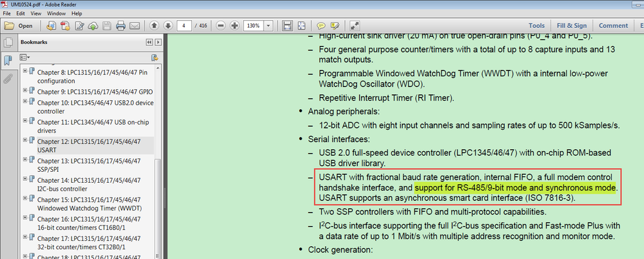Expand Chapter 10 USB2.0 device controller bookmark
Viewport: 644px width, 259px height.
point(25,101)
